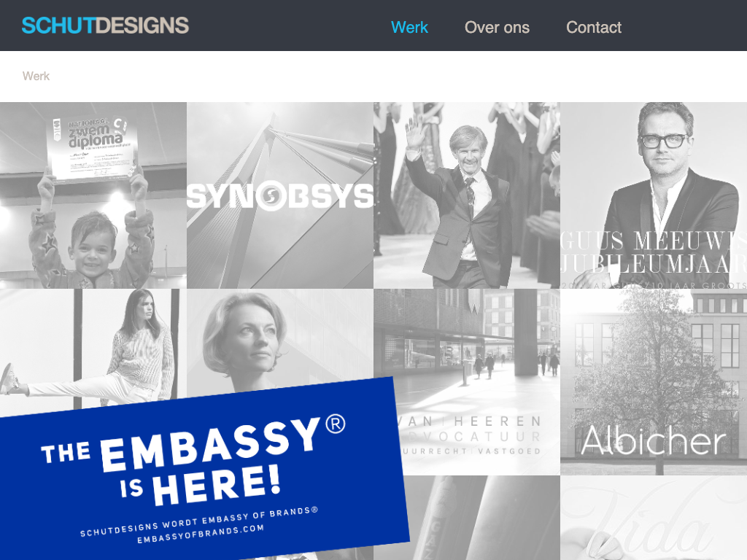Click the Werk breadcrumb link
The width and height of the screenshot is (747, 560).
(36, 76)
